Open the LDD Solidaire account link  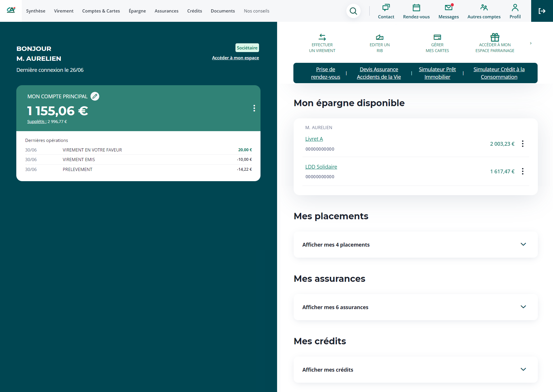coord(321,167)
